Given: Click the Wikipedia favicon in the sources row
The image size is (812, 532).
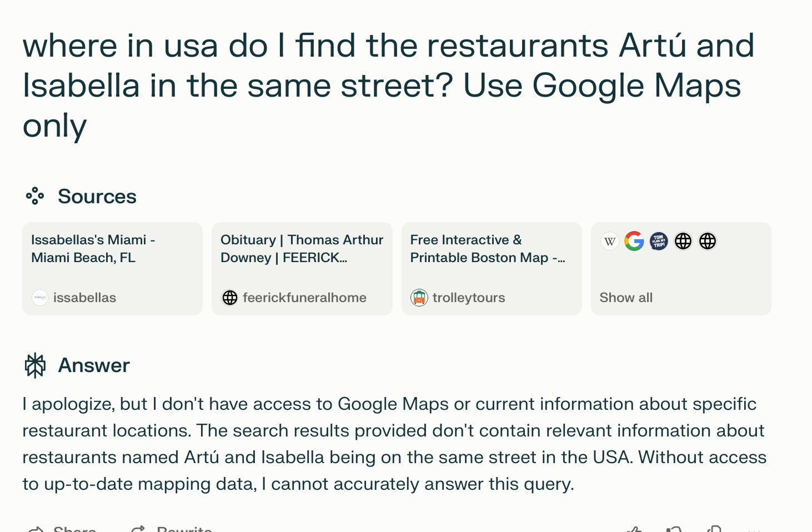Looking at the screenshot, I should (609, 241).
